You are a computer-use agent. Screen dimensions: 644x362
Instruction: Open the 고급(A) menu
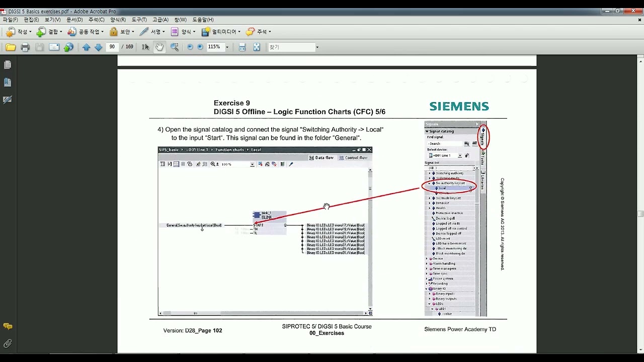(x=160, y=20)
